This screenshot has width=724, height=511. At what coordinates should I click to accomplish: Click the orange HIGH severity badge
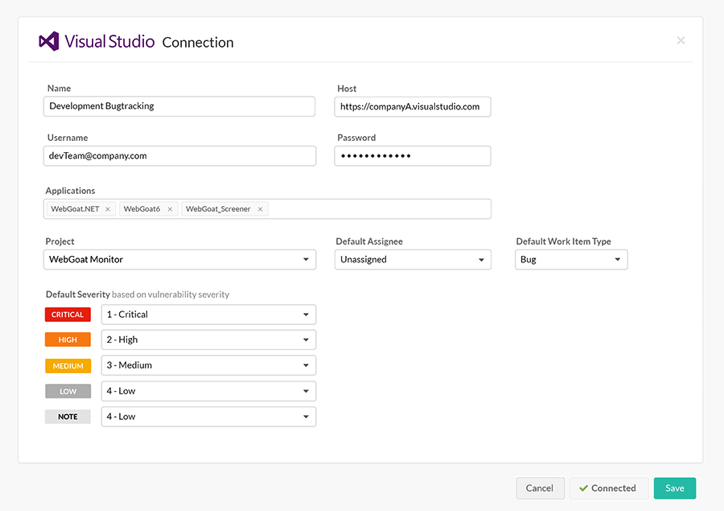(68, 340)
